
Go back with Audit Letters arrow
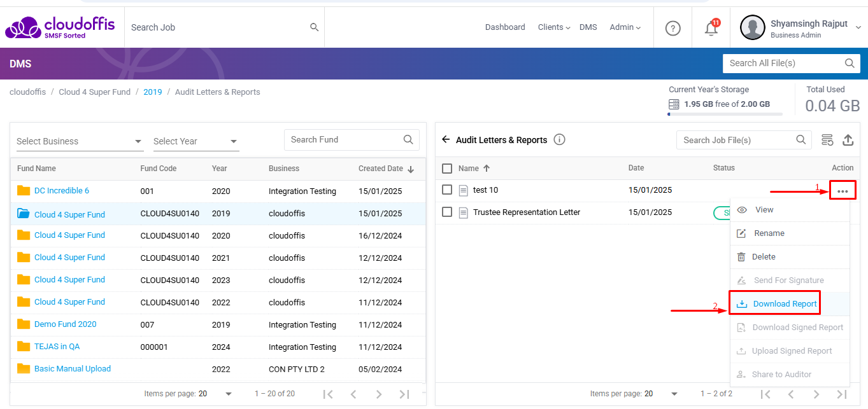click(x=446, y=139)
